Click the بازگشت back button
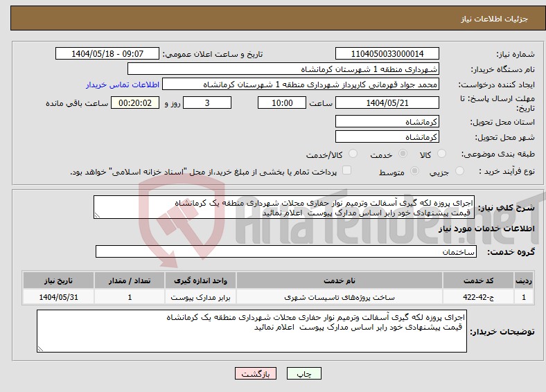This screenshot has width=546, height=392. pos(256,373)
